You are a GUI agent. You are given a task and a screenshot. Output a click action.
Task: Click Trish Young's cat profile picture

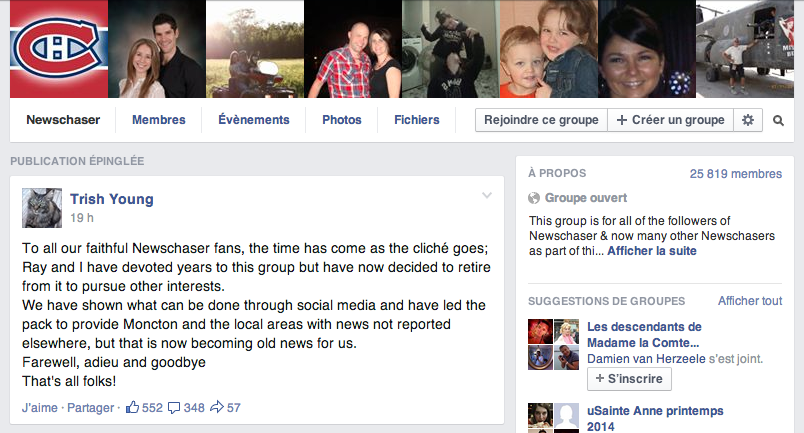42,208
